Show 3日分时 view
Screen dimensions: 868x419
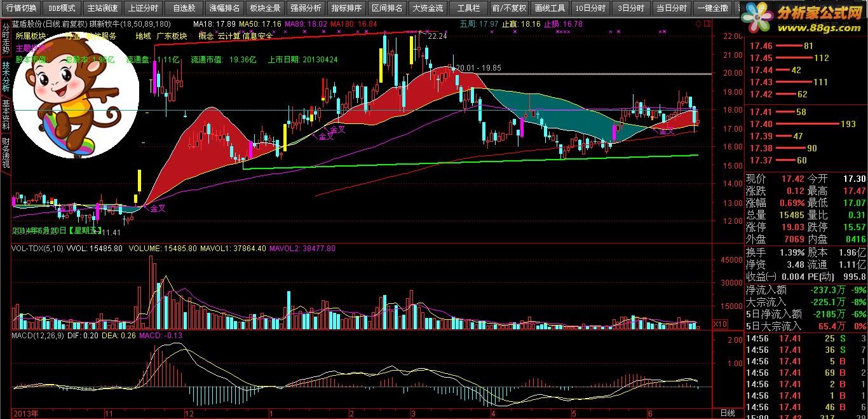tap(631, 8)
